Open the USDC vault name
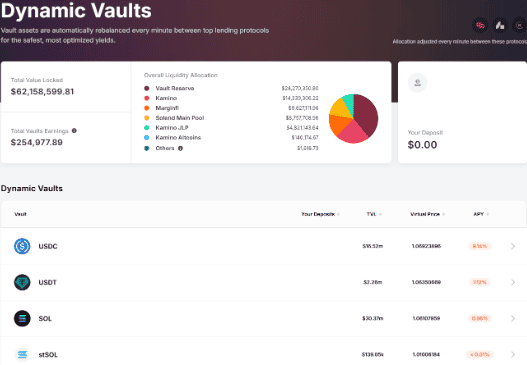 pyautogui.click(x=48, y=246)
